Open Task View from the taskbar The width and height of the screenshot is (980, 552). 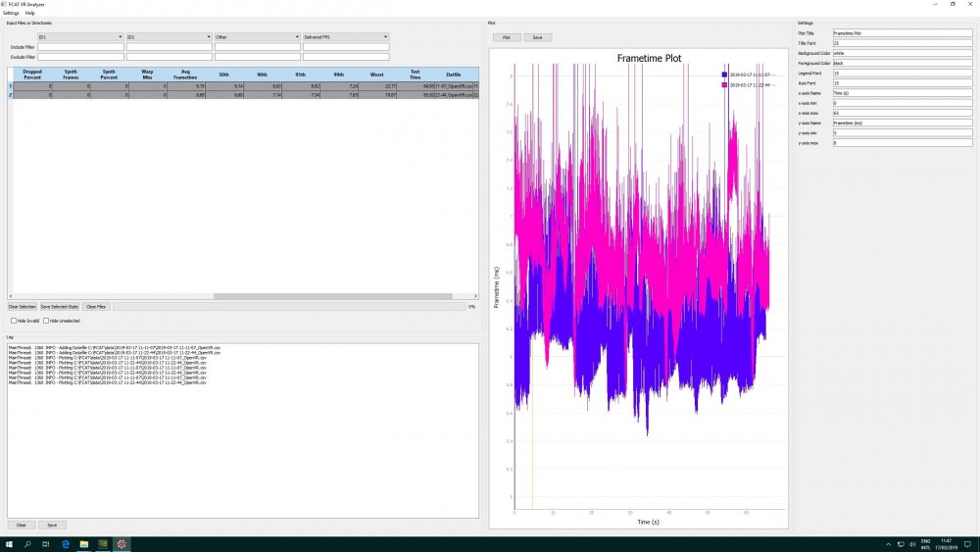click(x=46, y=543)
